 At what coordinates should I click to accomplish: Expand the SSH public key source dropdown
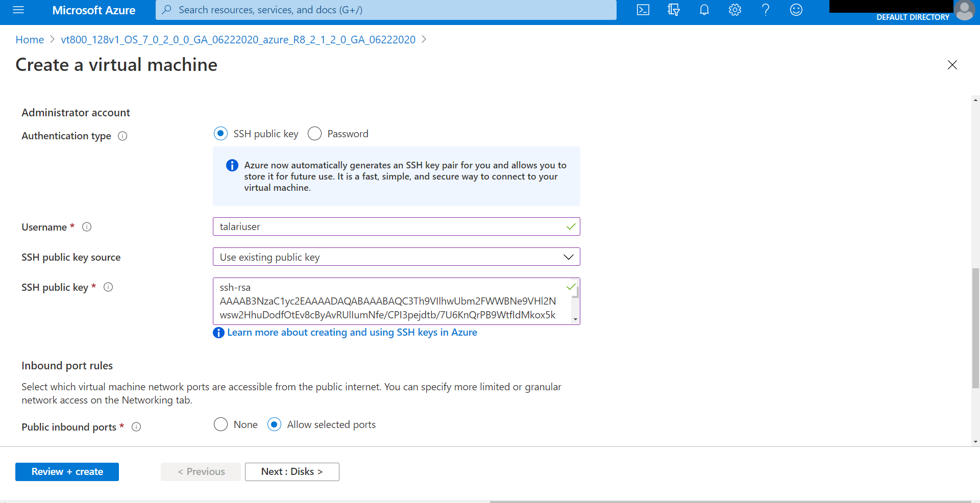396,257
